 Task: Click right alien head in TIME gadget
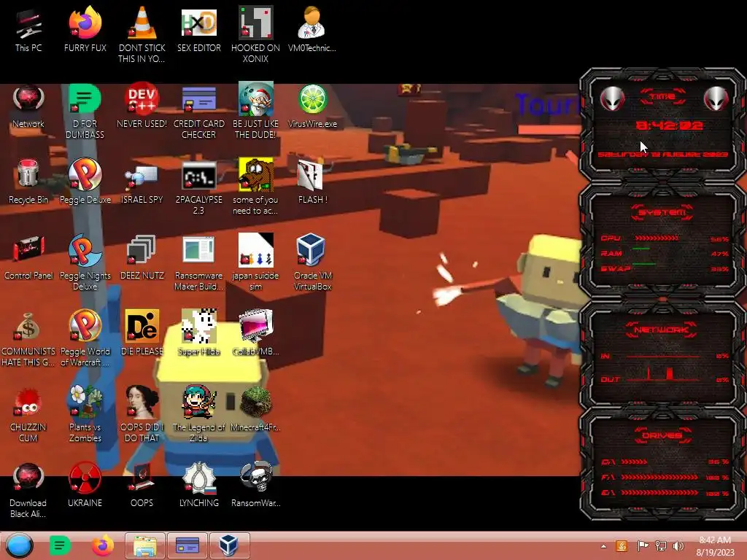tap(716, 99)
